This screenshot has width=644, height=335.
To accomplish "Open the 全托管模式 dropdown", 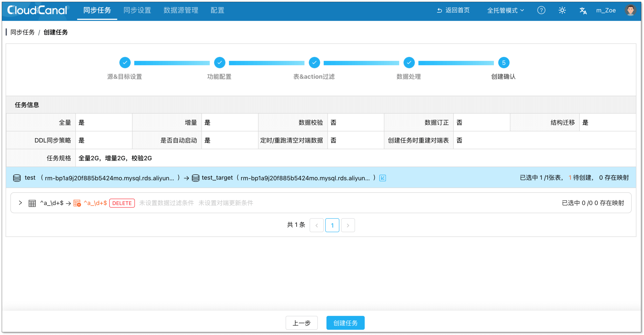I will coord(505,10).
